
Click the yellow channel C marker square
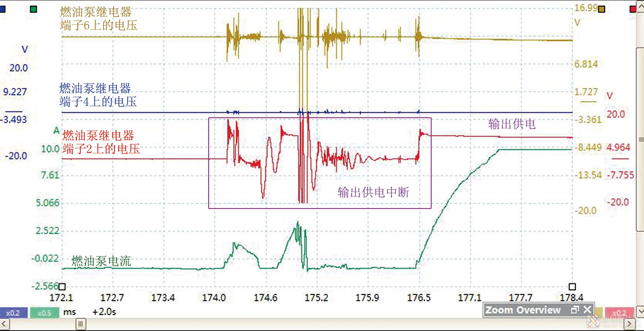[602, 9]
